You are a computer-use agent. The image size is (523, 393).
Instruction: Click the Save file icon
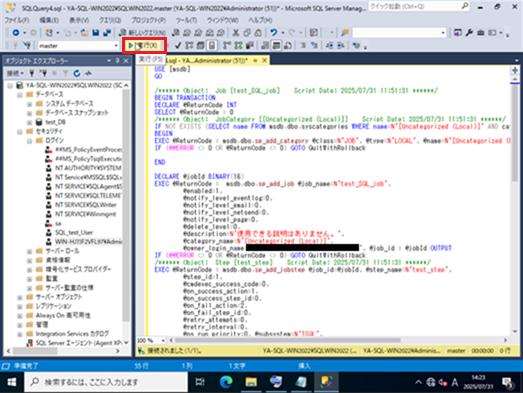point(95,33)
